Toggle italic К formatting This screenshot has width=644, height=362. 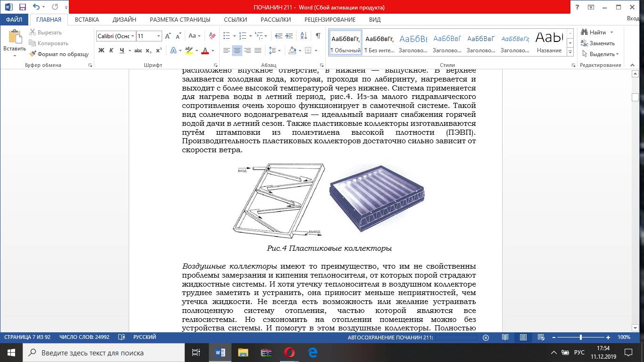pyautogui.click(x=112, y=50)
